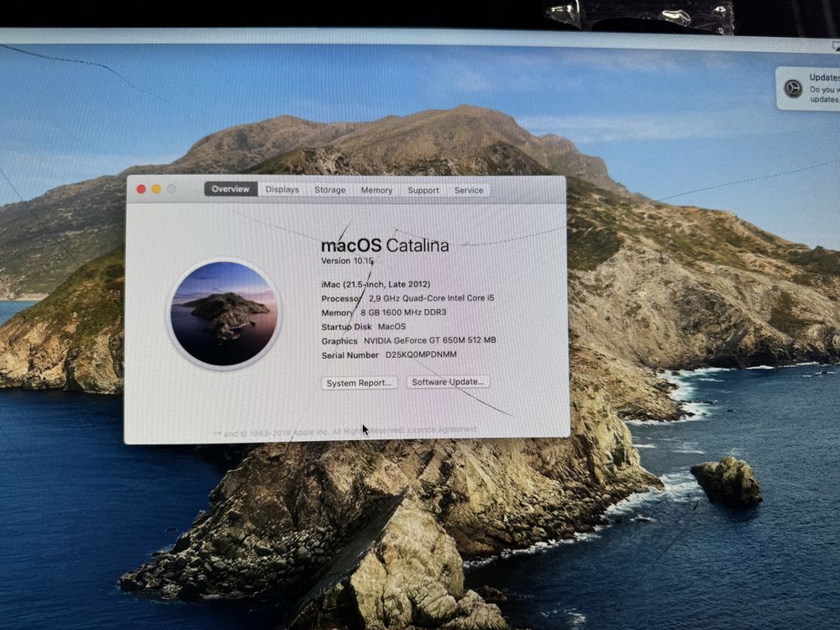Click the Startup Disk value MacOS

391,326
